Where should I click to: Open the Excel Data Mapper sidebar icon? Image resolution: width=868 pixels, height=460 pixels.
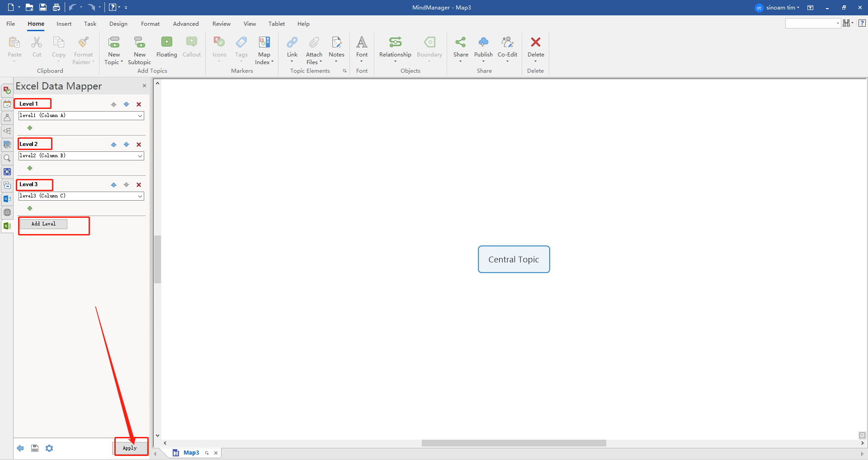point(7,226)
